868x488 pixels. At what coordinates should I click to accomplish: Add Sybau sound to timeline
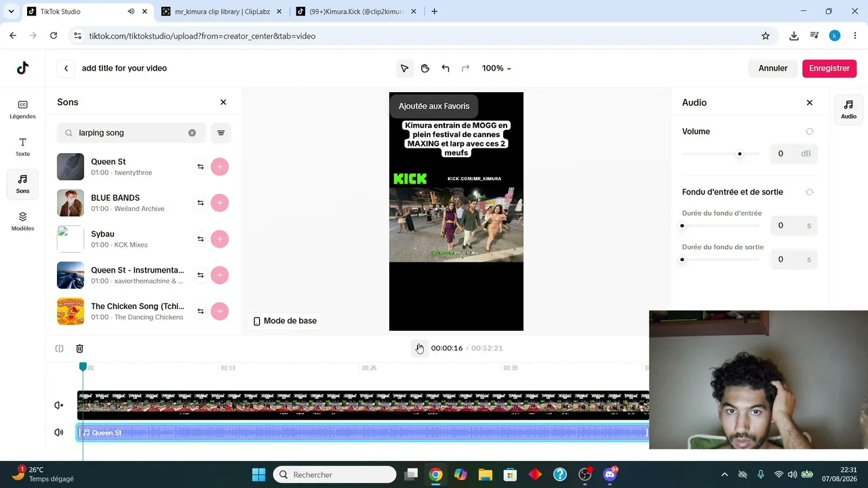(x=220, y=239)
